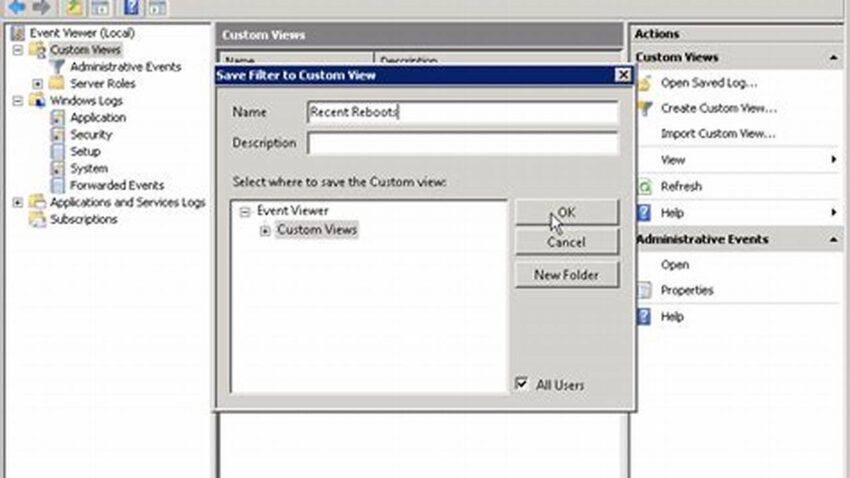Click the Cancel button
Image resolution: width=850 pixels, height=478 pixels.
coord(566,242)
